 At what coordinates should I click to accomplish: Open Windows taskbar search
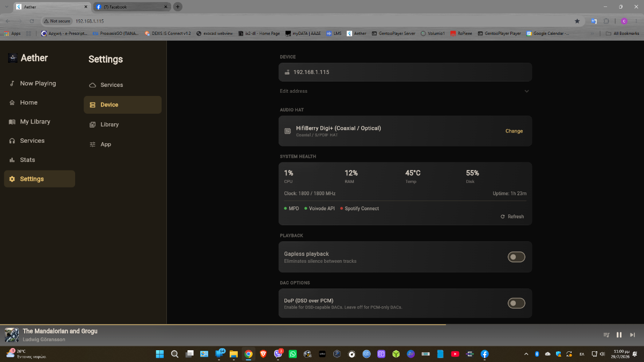[174, 354]
